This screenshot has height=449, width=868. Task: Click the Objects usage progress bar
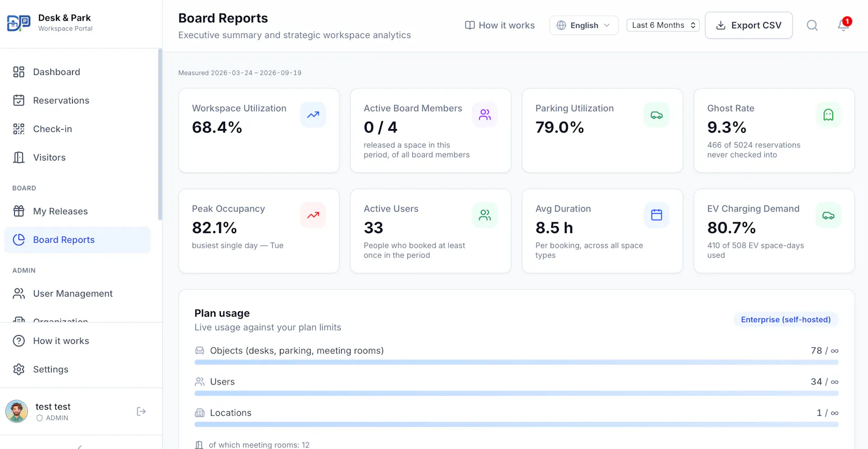516,362
